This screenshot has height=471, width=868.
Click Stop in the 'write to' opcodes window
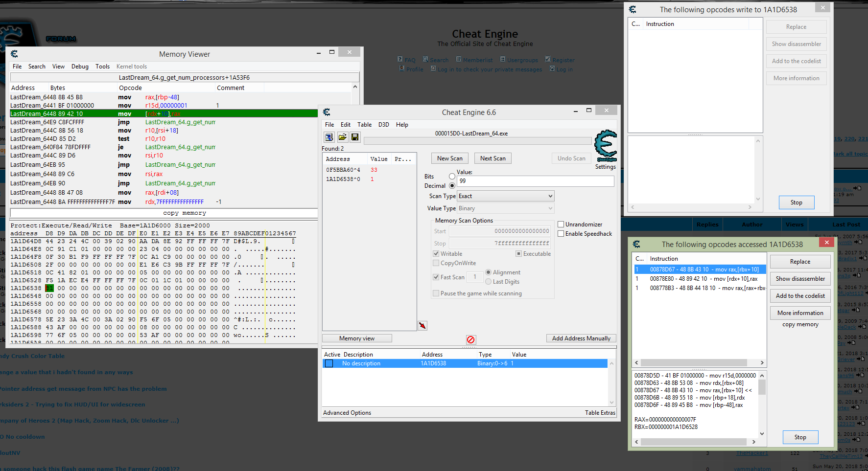coord(797,202)
